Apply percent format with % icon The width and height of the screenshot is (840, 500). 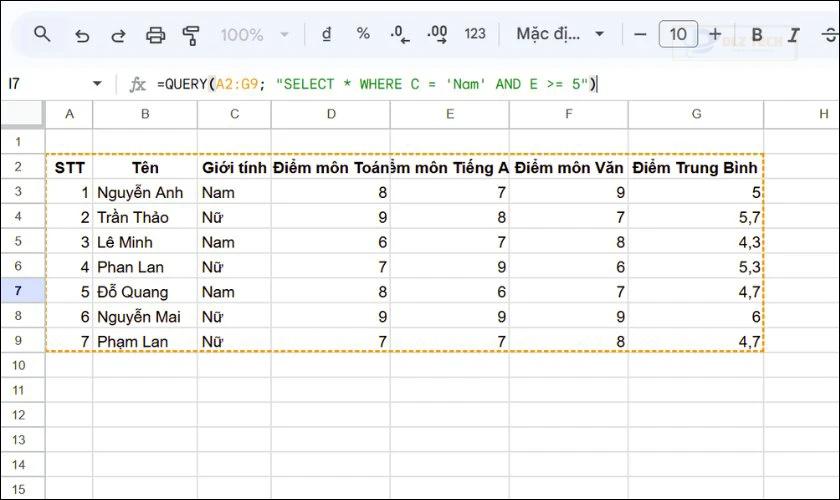[x=363, y=34]
